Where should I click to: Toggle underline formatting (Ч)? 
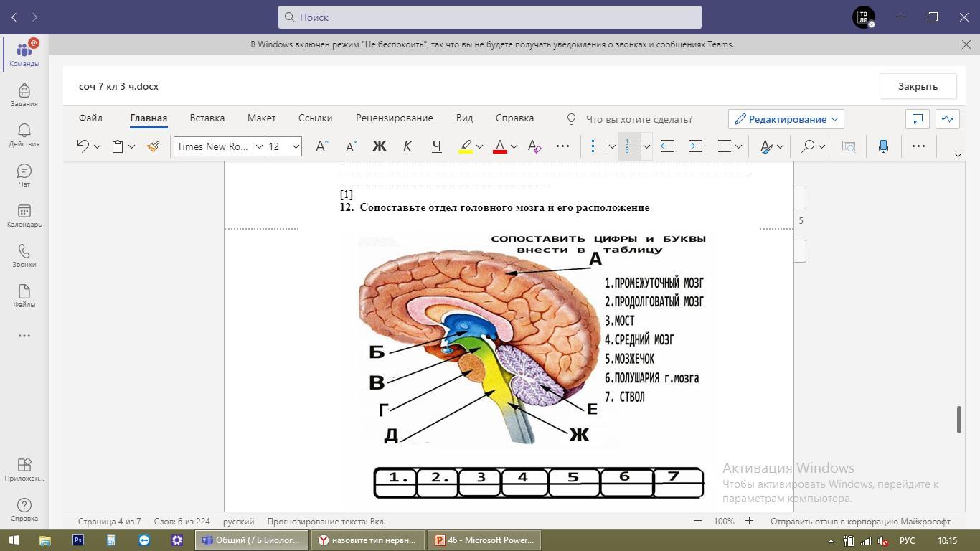click(x=436, y=146)
